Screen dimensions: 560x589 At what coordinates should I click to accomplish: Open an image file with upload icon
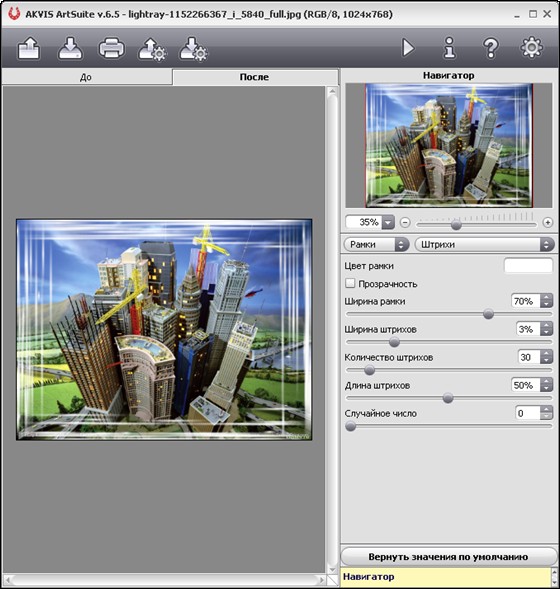click(x=29, y=48)
